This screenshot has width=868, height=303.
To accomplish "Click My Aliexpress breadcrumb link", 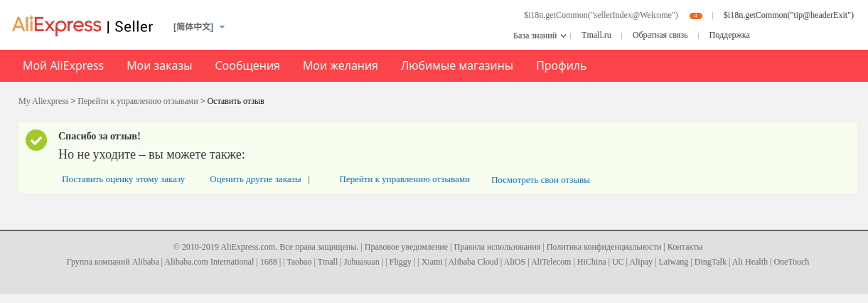I will click(43, 101).
